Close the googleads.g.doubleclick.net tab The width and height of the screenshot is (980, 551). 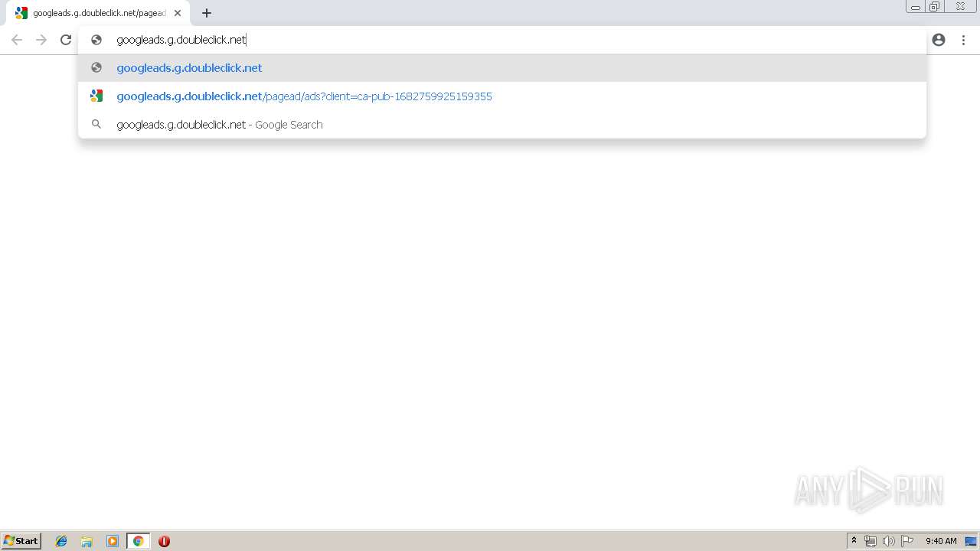tap(178, 13)
